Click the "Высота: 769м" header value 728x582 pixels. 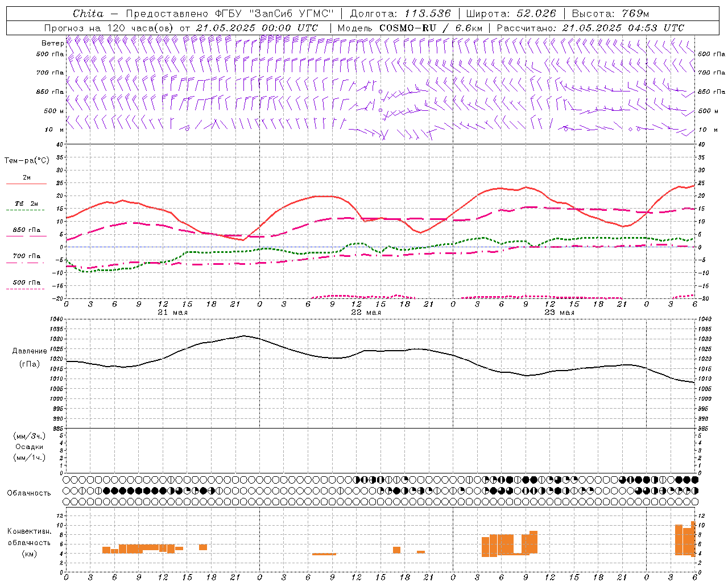click(610, 14)
